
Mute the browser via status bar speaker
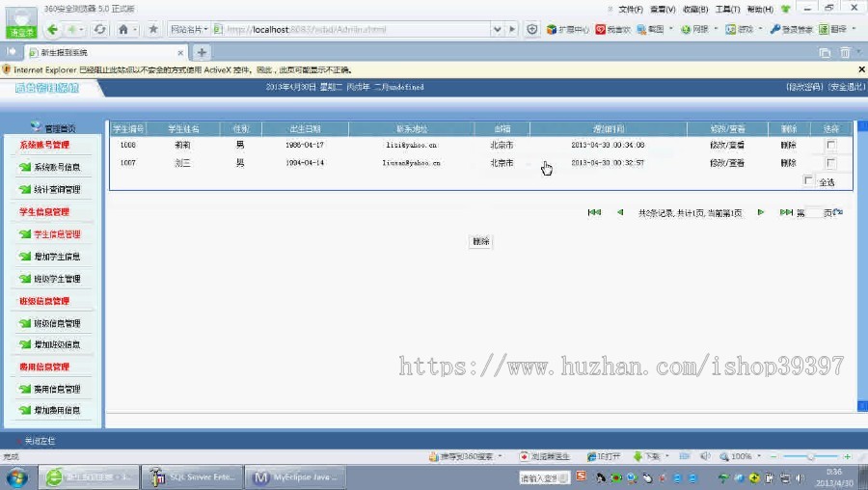705,456
